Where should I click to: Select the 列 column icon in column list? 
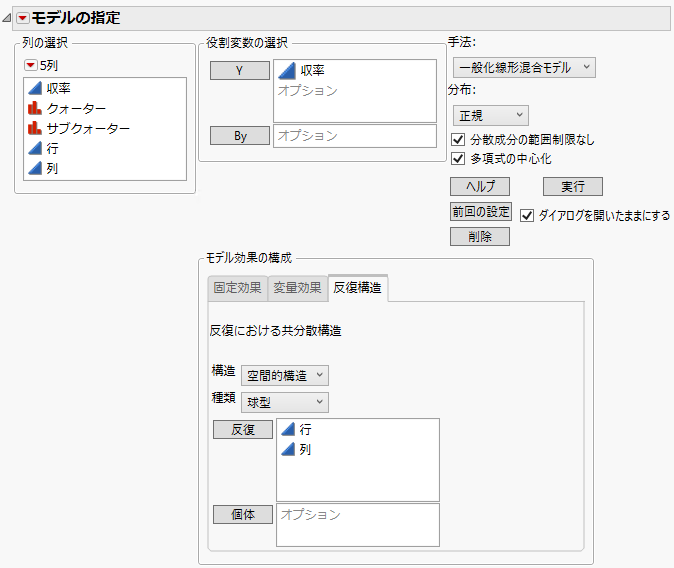click(34, 169)
